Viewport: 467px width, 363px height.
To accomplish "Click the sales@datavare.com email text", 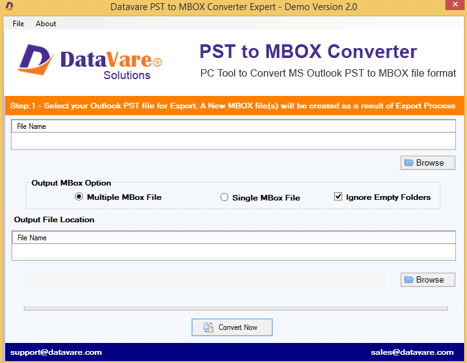I will [412, 352].
